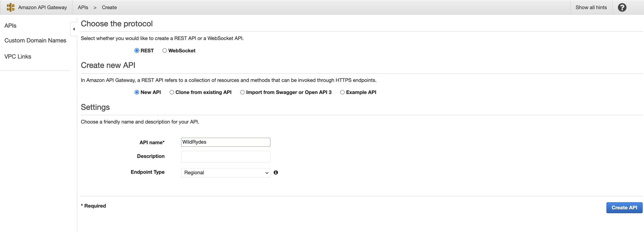Select the REST protocol radio button
644x232 pixels.
(x=137, y=50)
